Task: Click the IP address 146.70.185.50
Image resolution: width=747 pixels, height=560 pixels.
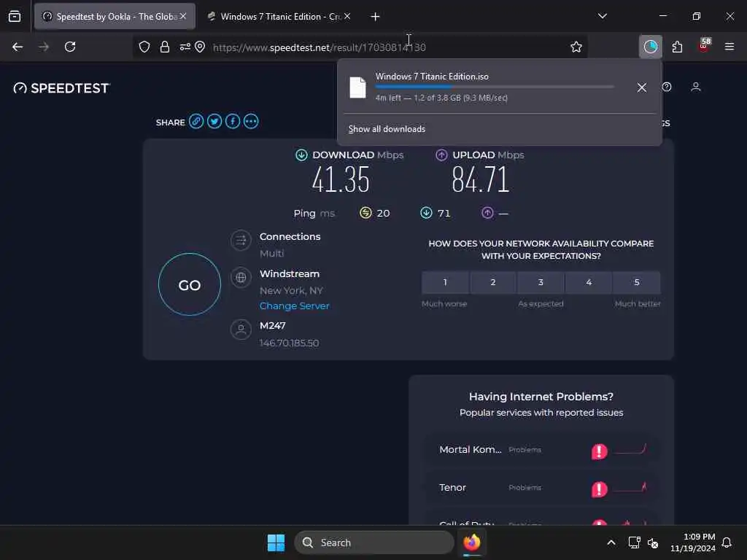Action: click(x=289, y=343)
